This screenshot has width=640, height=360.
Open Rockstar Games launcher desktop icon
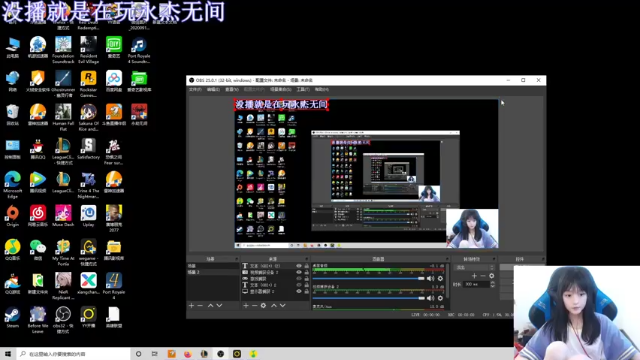tap(88, 84)
